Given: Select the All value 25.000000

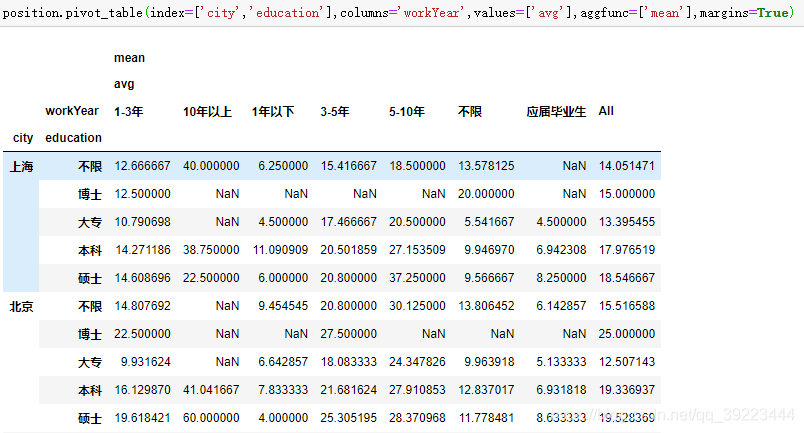Looking at the screenshot, I should [x=627, y=333].
